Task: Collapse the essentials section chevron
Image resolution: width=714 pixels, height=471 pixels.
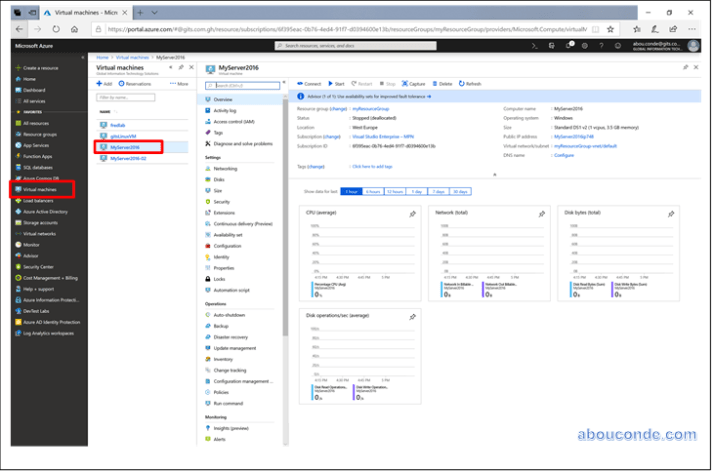Action: 492,176
